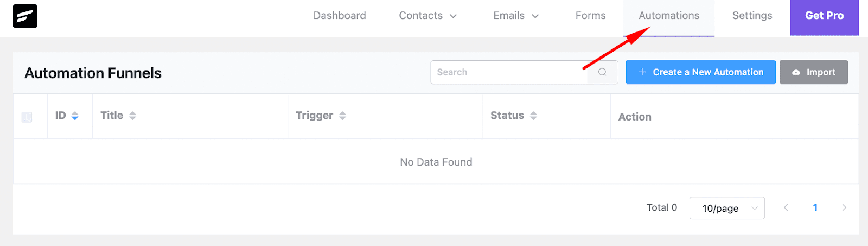Viewport: 868px width, 246px height.
Task: Sort table by Title column arrows
Action: [132, 116]
